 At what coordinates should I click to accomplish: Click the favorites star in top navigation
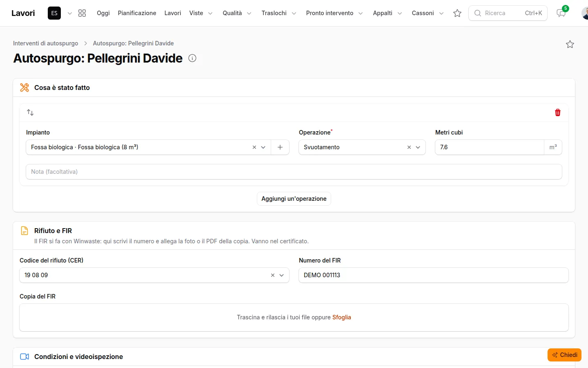(457, 13)
